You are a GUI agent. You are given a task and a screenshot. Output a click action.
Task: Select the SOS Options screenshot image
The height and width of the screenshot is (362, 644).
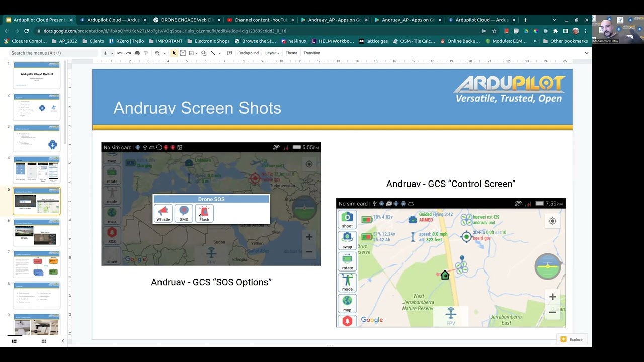tap(211, 204)
